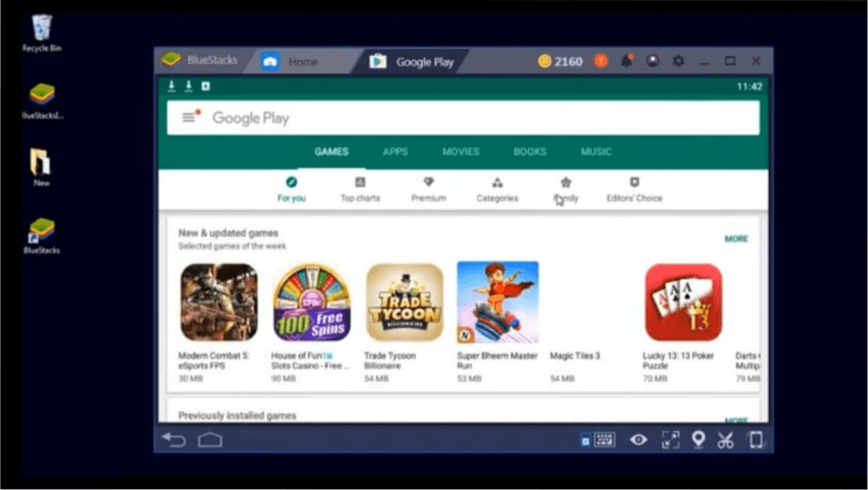Click the BlueStacks logo in title bar
Image resolution: width=868 pixels, height=490 pixels.
(171, 60)
